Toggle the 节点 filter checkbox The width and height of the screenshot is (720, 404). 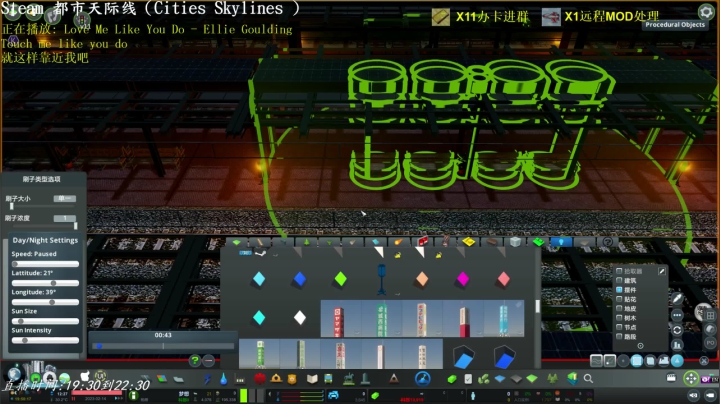(619, 327)
